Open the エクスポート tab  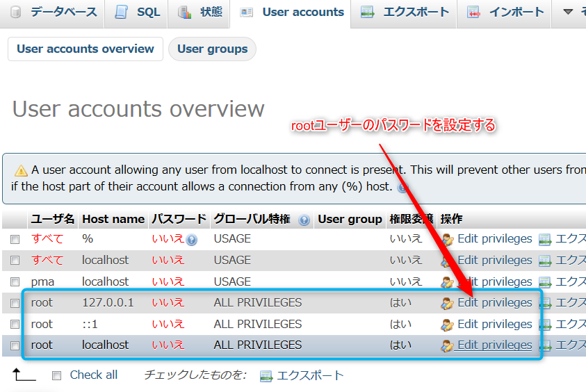(x=404, y=13)
